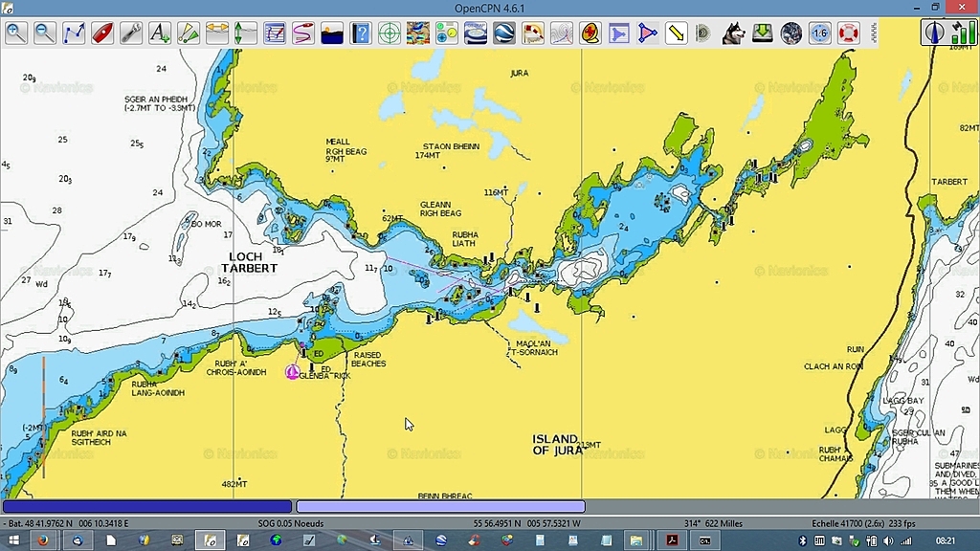Click the pink triangle polygon plugin icon
The image size is (980, 551).
[x=648, y=33]
